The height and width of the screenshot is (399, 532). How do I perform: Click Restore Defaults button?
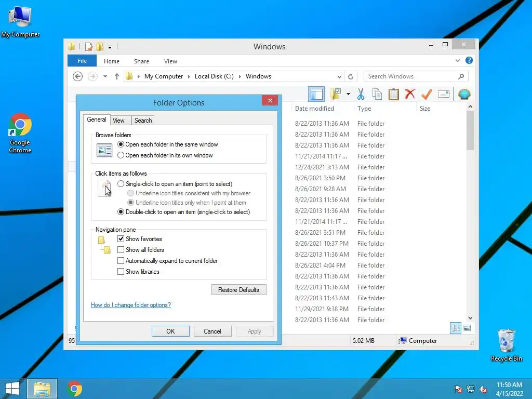[x=239, y=290]
